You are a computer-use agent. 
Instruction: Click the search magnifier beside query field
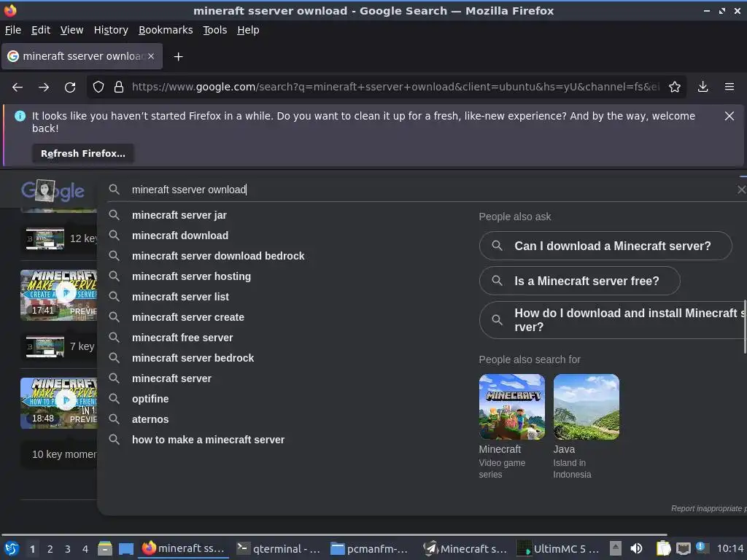(x=114, y=190)
